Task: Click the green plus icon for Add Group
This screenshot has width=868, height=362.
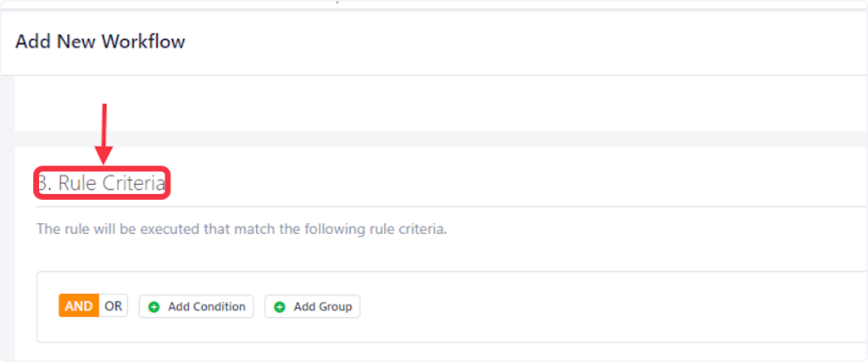Action: (x=280, y=307)
